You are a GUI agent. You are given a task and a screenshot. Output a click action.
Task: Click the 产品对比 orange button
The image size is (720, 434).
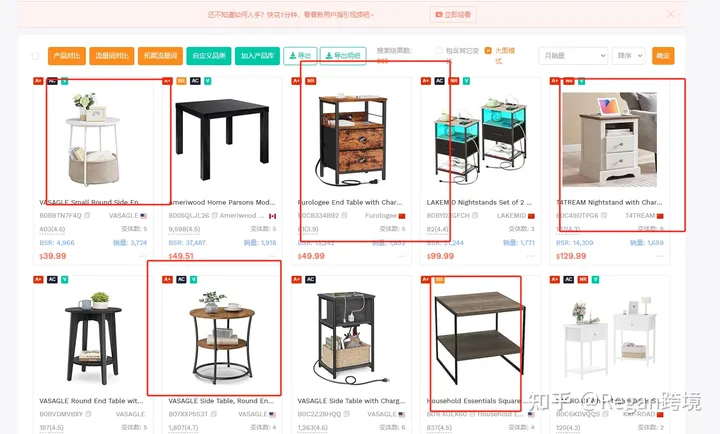pyautogui.click(x=67, y=56)
